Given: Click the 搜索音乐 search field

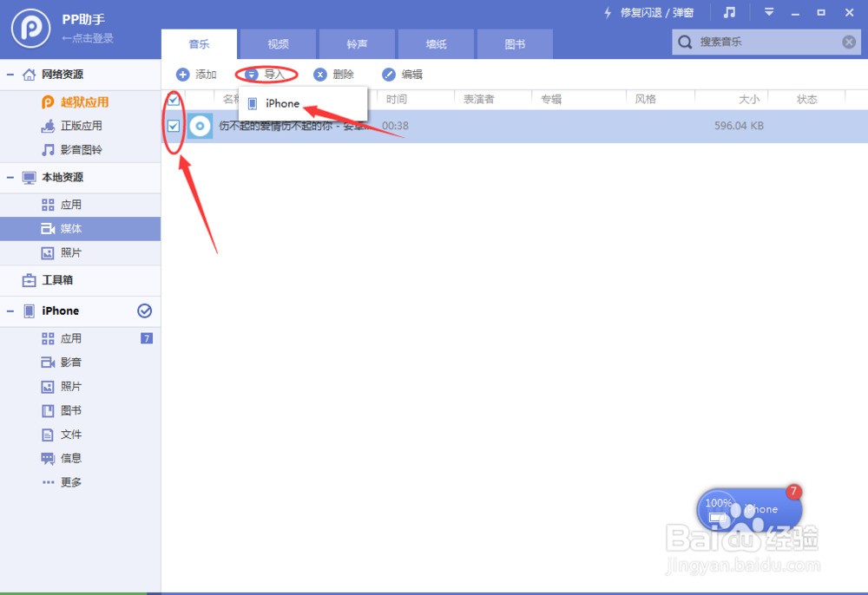Looking at the screenshot, I should point(766,42).
